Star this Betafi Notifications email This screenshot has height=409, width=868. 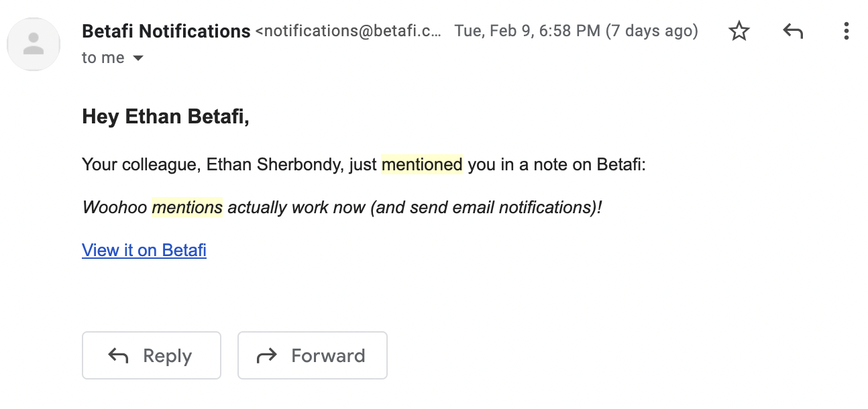click(x=739, y=31)
